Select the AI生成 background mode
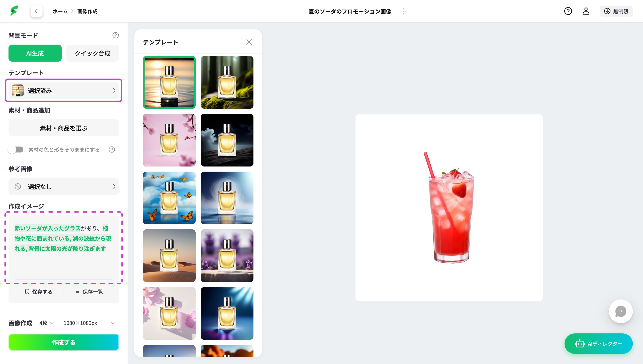This screenshot has width=643, height=364. coord(35,53)
